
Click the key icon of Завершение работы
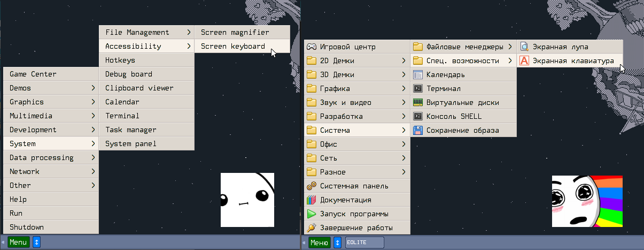click(x=312, y=228)
